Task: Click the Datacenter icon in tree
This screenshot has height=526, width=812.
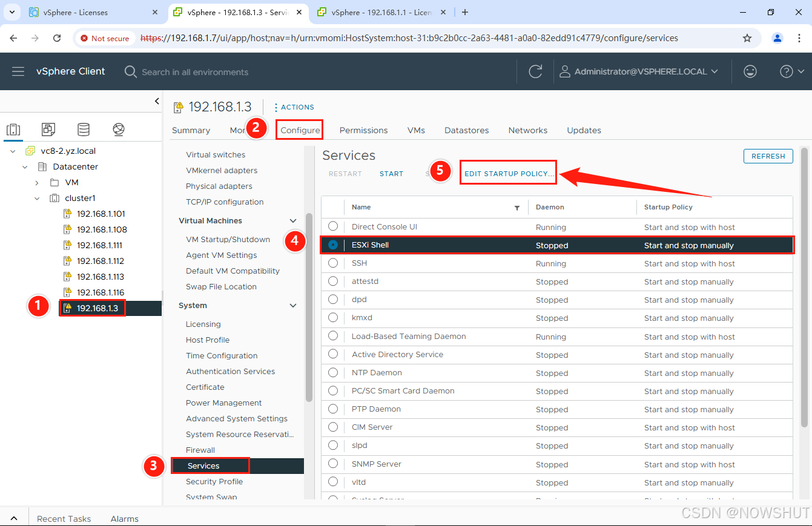Action: point(42,166)
